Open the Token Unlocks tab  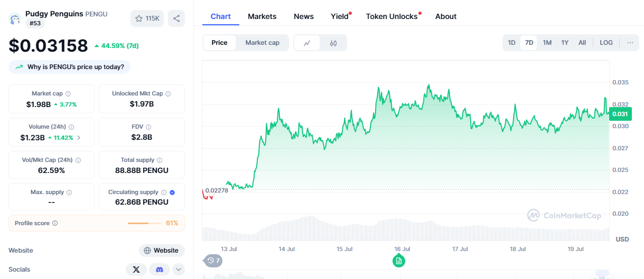393,16
